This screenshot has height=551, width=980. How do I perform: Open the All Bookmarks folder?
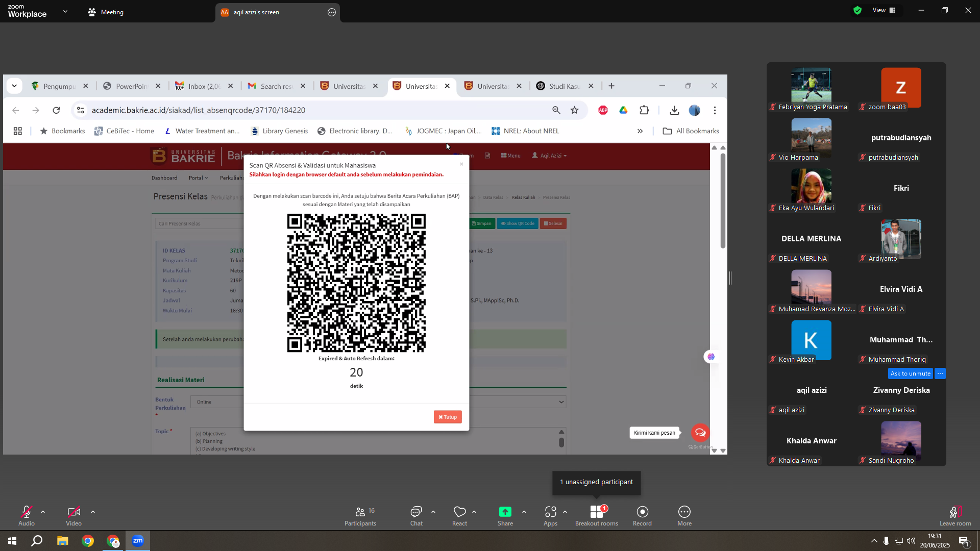coord(691,131)
